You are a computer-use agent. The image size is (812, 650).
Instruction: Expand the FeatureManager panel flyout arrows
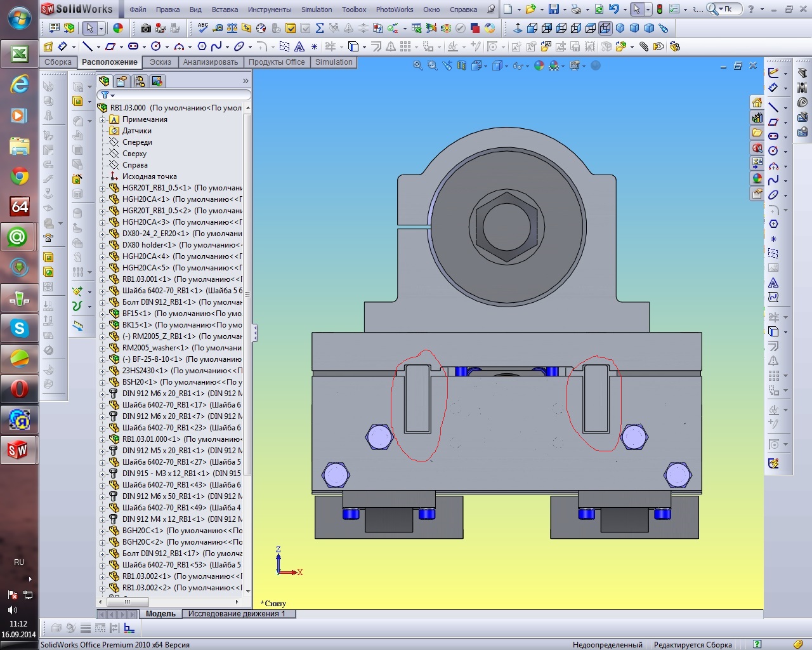(x=246, y=81)
